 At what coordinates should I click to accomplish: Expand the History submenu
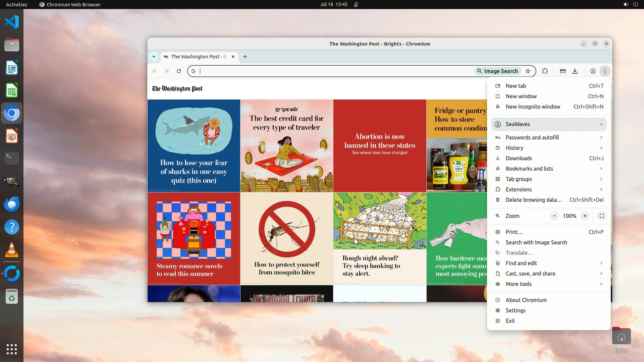(x=549, y=148)
